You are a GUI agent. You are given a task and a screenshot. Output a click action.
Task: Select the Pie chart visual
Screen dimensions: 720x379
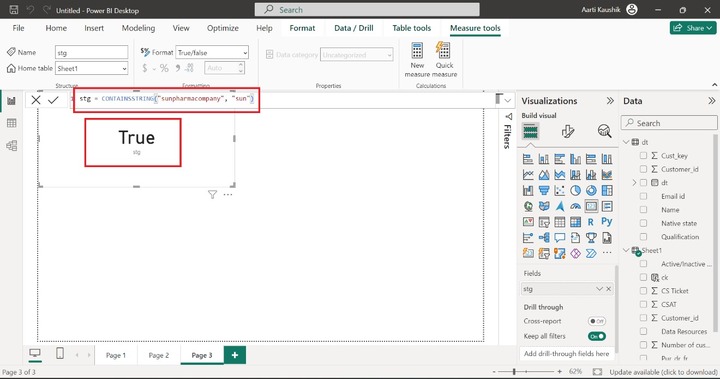pos(575,190)
